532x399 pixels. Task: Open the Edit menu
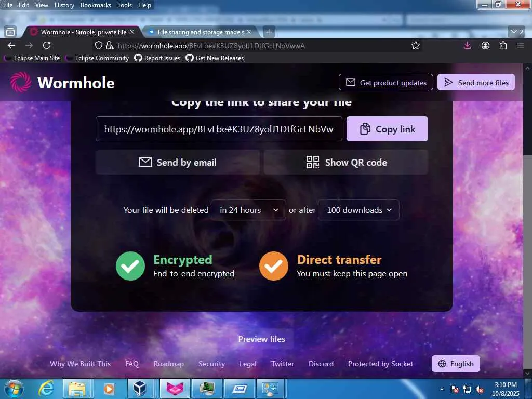pos(23,5)
